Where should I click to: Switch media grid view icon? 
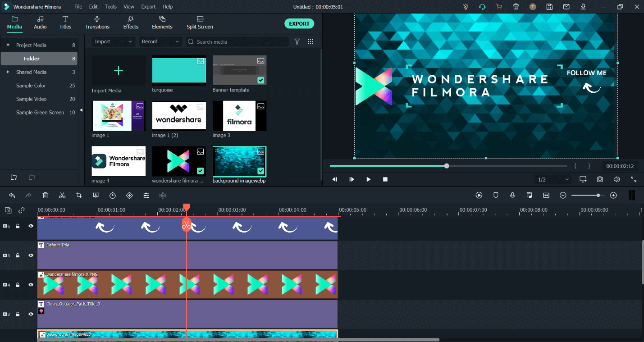tap(311, 41)
